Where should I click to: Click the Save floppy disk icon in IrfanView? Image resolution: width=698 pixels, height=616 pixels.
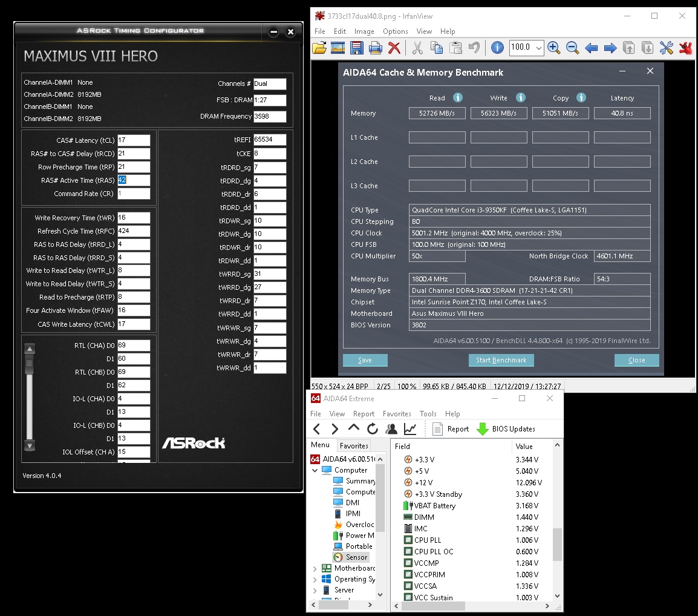(x=357, y=48)
